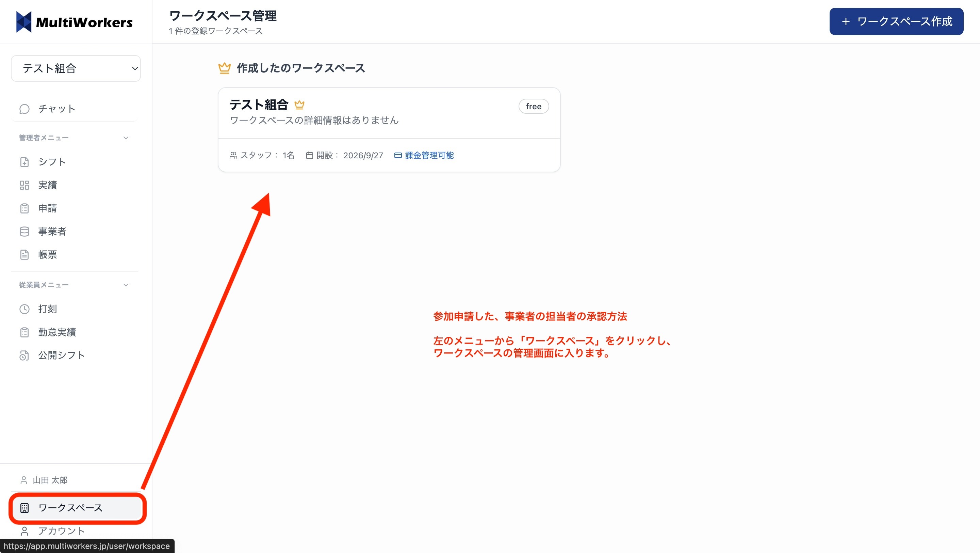Click the 従業員メニュー section label

(x=44, y=285)
